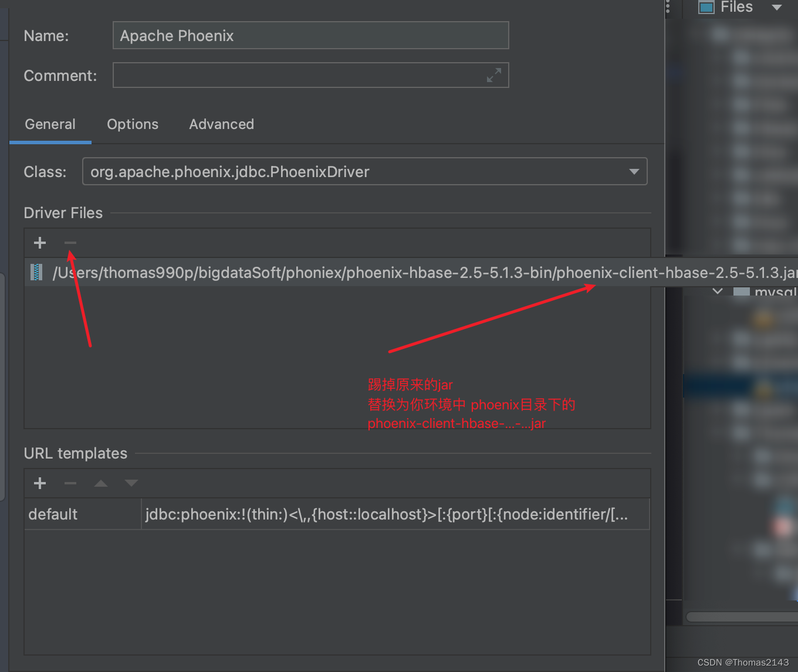This screenshot has width=798, height=672.
Task: Remove the selected driver jar with the minus icon
Action: tap(70, 243)
